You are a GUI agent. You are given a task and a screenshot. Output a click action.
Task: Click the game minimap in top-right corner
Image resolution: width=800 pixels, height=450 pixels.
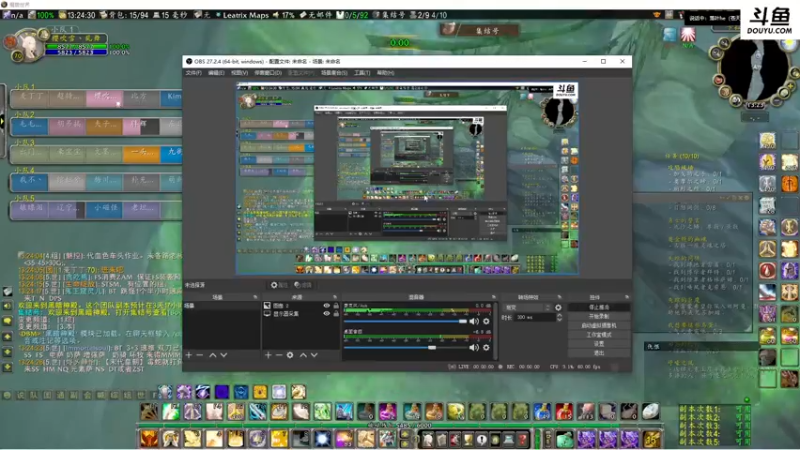click(x=754, y=69)
